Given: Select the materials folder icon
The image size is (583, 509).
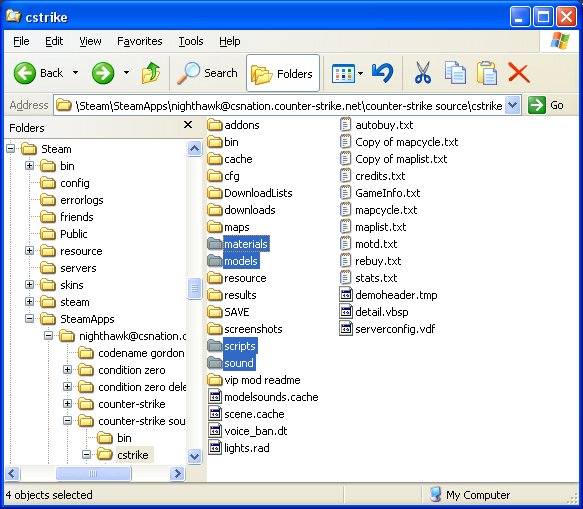Looking at the screenshot, I should point(215,244).
